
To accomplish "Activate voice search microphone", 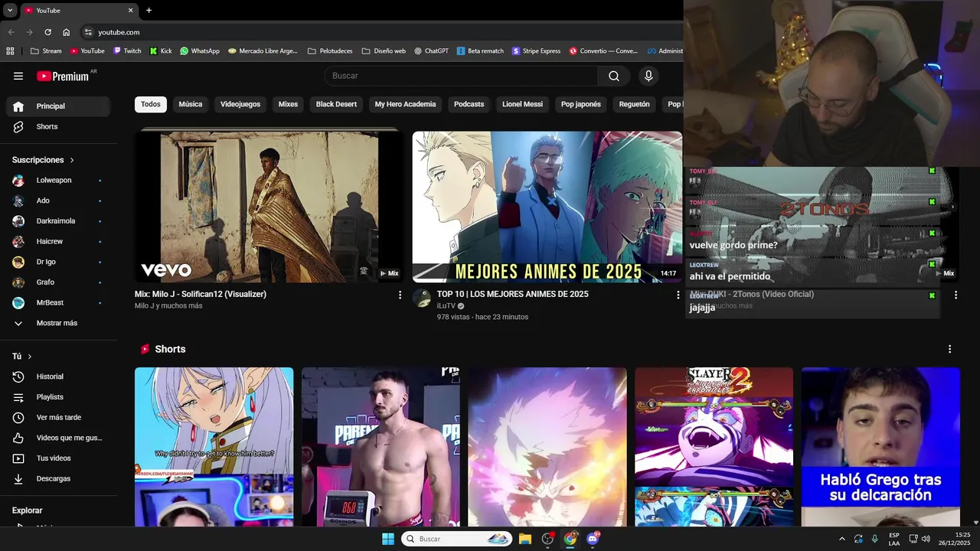I will pos(648,76).
